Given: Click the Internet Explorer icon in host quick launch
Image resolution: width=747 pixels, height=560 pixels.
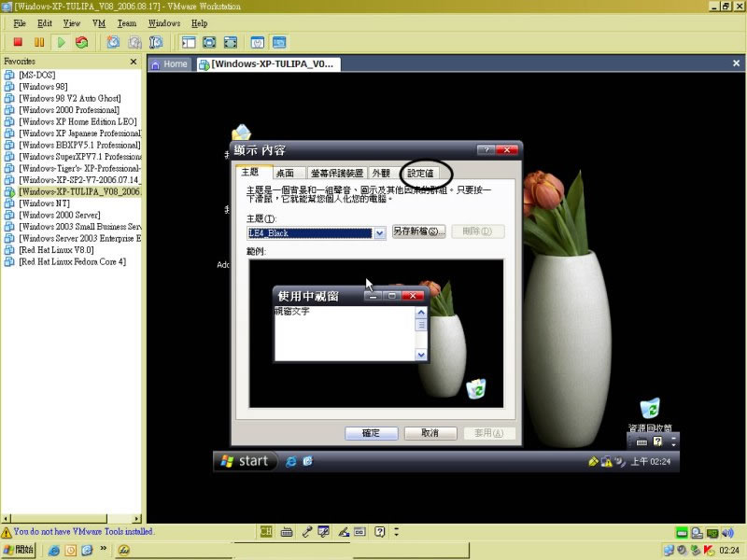Looking at the screenshot, I should (54, 550).
